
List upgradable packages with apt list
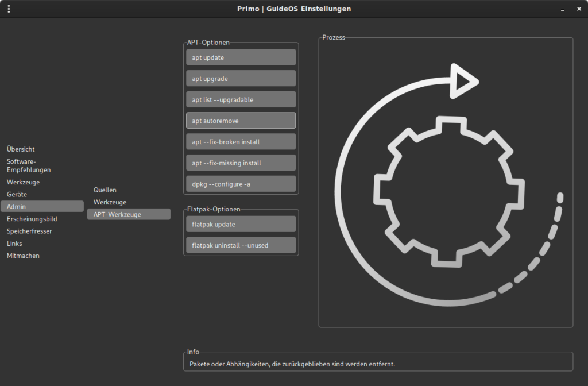241,99
